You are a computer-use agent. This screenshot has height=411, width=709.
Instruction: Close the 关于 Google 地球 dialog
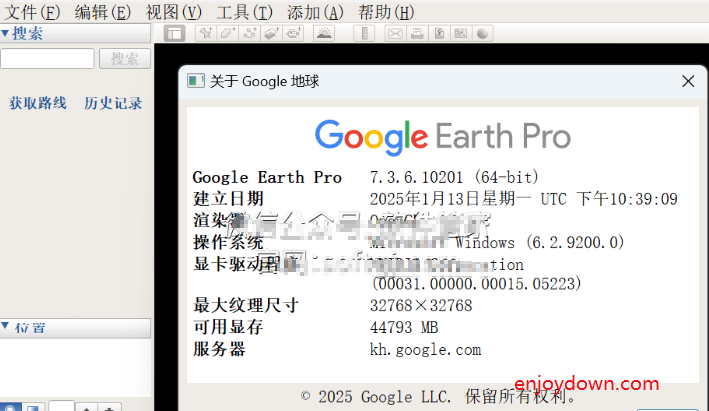click(x=688, y=81)
